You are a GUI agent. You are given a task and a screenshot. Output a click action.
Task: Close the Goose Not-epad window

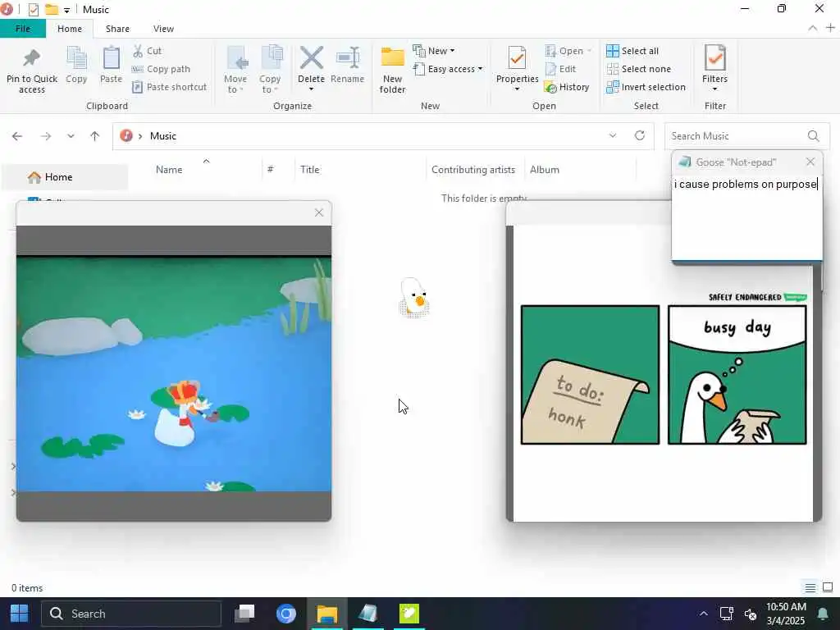810,162
